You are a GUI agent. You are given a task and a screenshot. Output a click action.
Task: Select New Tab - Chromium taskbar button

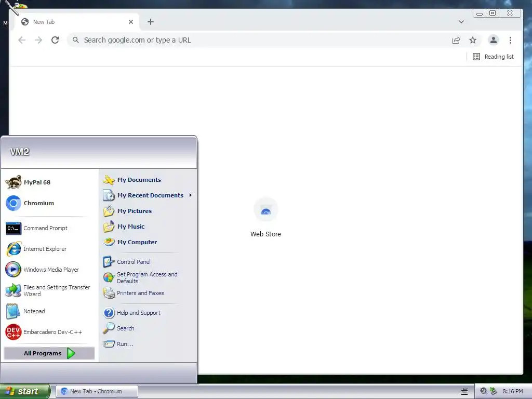click(x=97, y=391)
